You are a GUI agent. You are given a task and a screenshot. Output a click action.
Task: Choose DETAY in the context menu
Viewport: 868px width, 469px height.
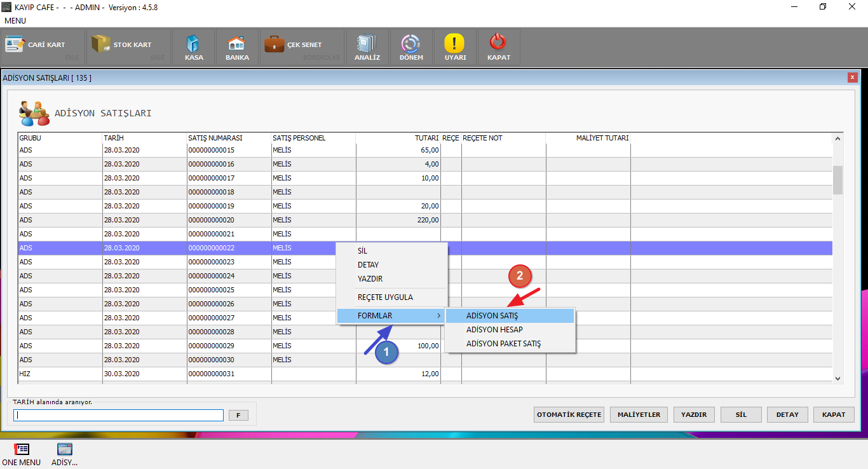(x=392, y=265)
